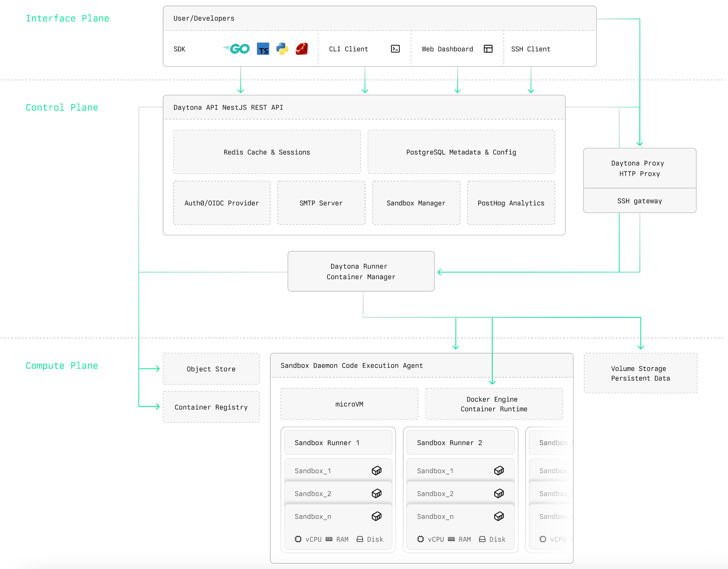The height and width of the screenshot is (569, 728).
Task: Select the Docker Engine Container Runtime box
Action: [x=494, y=404]
